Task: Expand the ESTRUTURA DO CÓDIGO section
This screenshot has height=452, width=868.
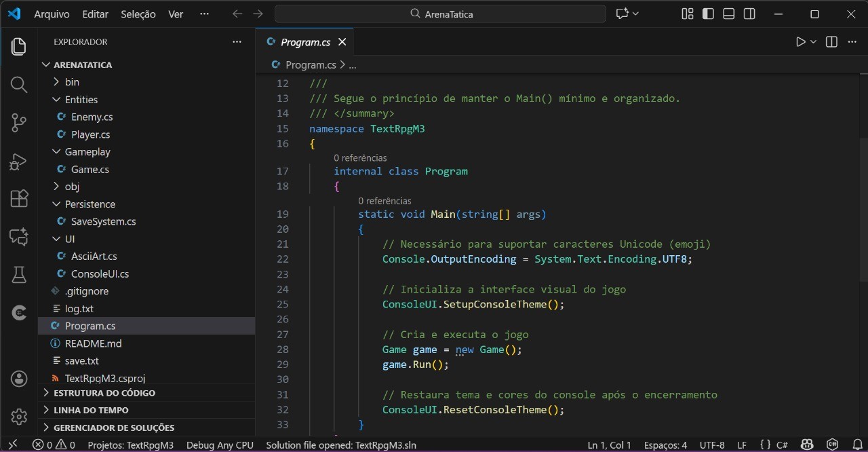Action: pyautogui.click(x=104, y=393)
